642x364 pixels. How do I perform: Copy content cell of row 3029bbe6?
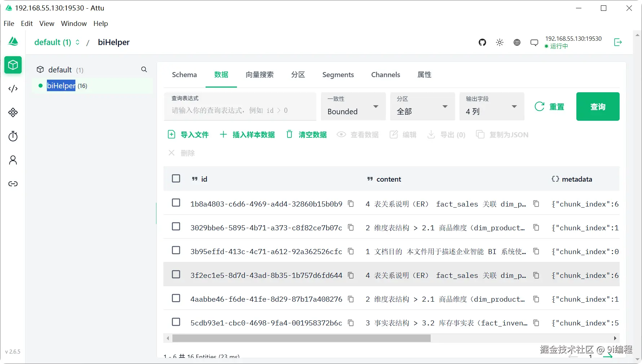point(536,227)
